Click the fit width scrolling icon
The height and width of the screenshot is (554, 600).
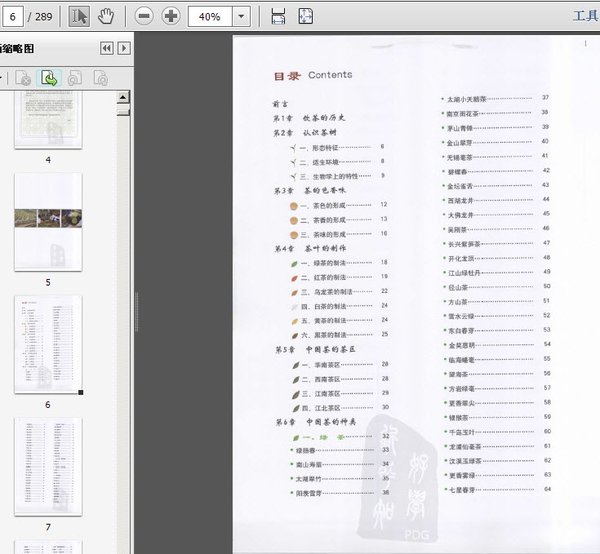pos(279,16)
